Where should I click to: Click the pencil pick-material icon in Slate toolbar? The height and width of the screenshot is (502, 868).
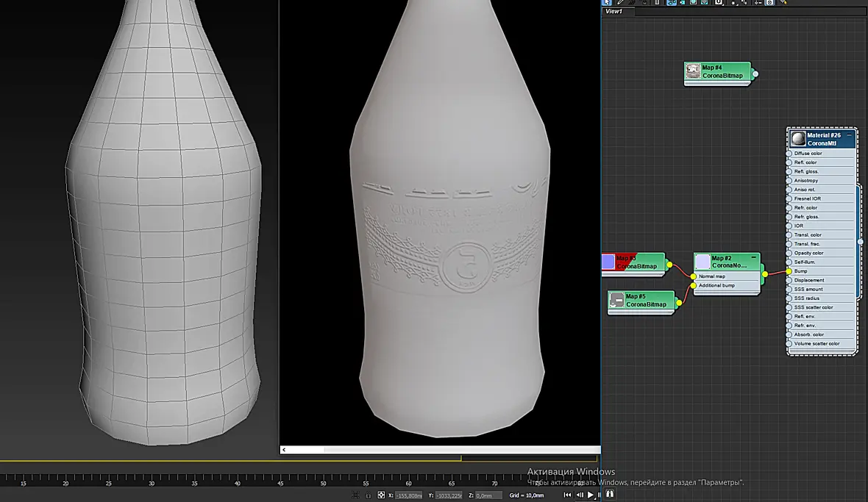coord(620,2)
